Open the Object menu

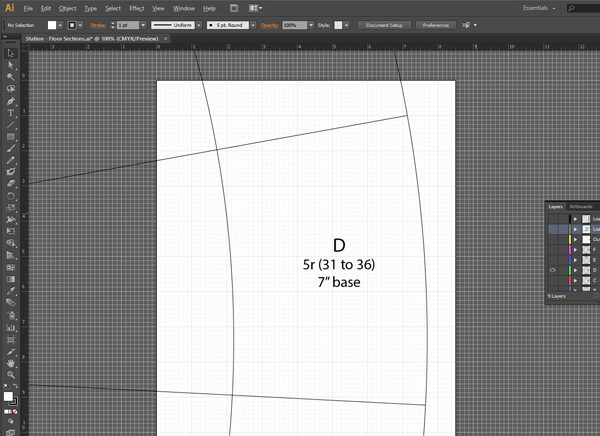tap(65, 8)
